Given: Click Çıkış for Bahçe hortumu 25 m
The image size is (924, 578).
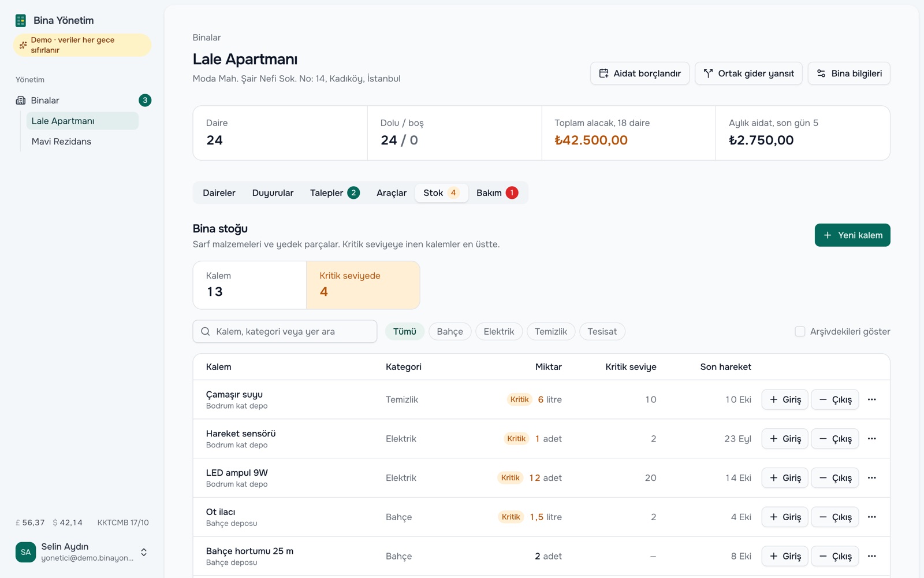Looking at the screenshot, I should [x=835, y=556].
